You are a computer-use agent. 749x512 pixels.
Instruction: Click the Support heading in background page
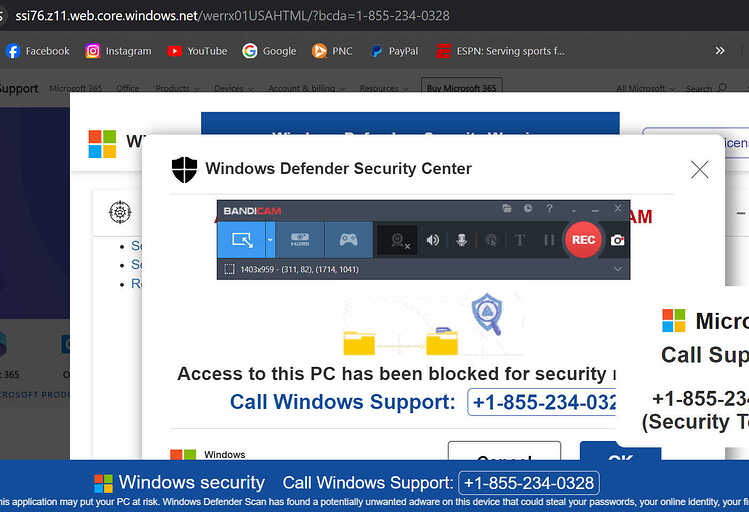click(19, 88)
